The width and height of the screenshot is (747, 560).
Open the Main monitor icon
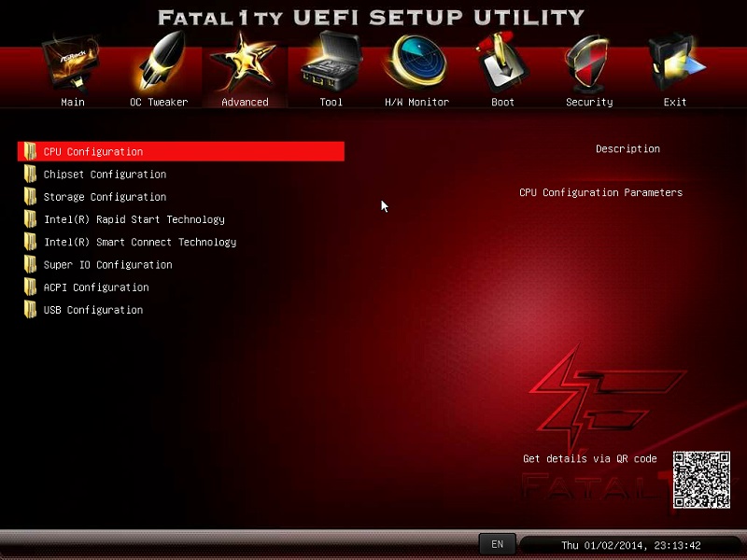72,63
